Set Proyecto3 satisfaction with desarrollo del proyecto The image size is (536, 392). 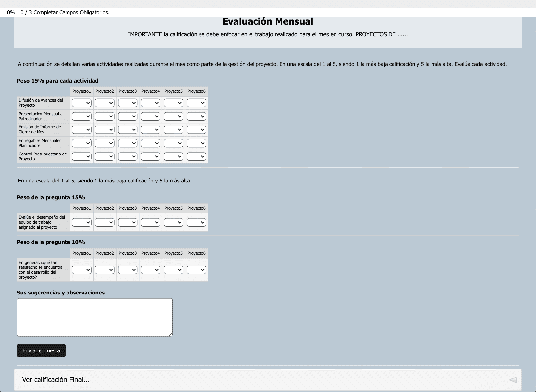coord(128,270)
